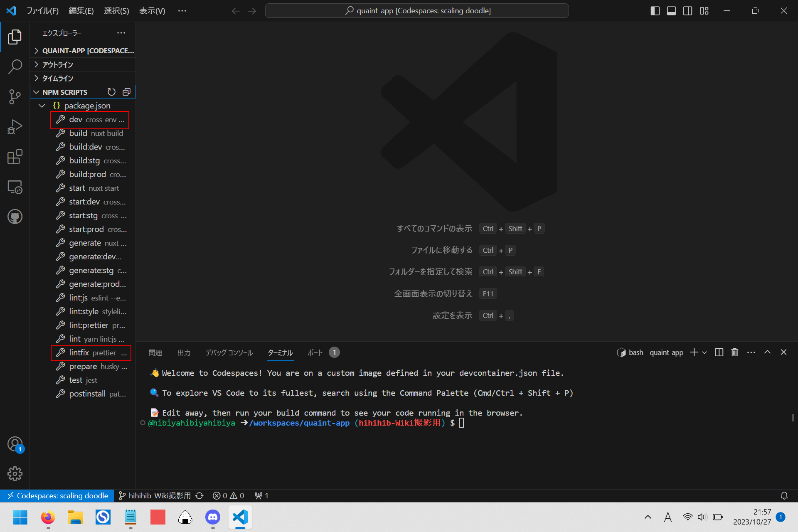Open the Remote Explorer icon
Viewport: 798px width, 532px height.
15,187
